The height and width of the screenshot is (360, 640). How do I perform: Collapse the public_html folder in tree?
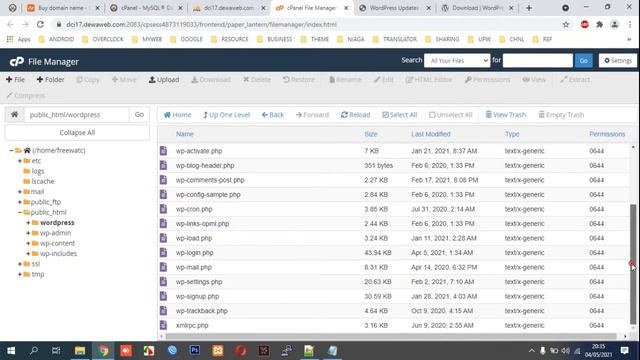[x=20, y=212]
